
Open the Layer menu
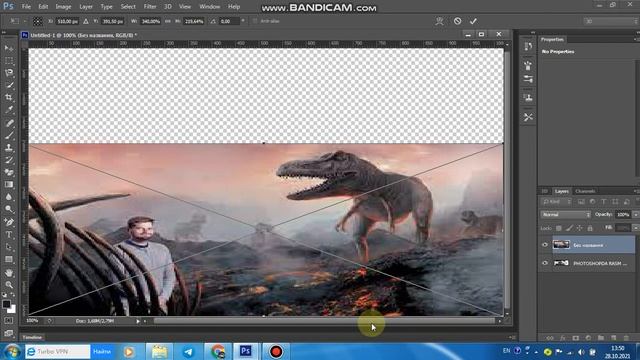pyautogui.click(x=86, y=7)
